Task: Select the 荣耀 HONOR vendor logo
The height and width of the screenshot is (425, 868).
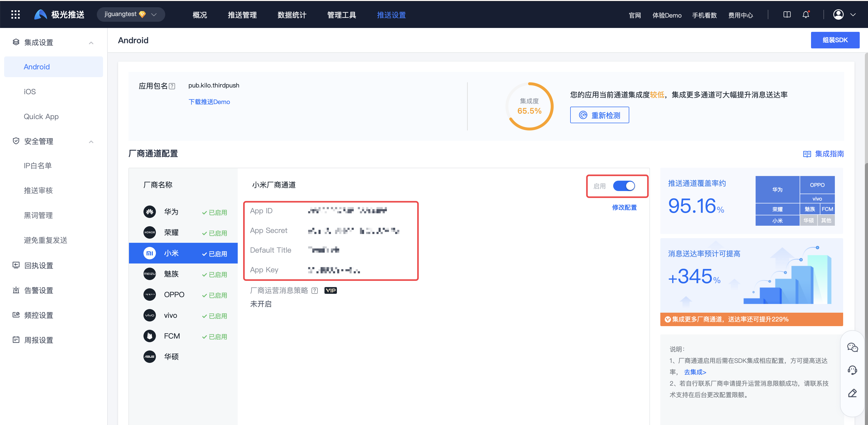Action: point(150,232)
